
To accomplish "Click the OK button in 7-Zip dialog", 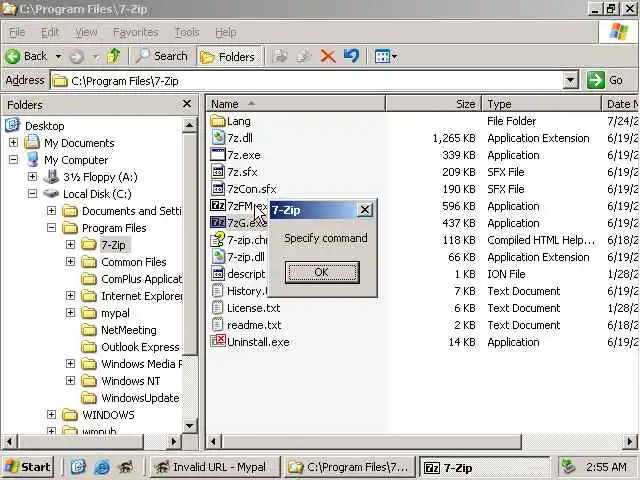I will (x=322, y=272).
